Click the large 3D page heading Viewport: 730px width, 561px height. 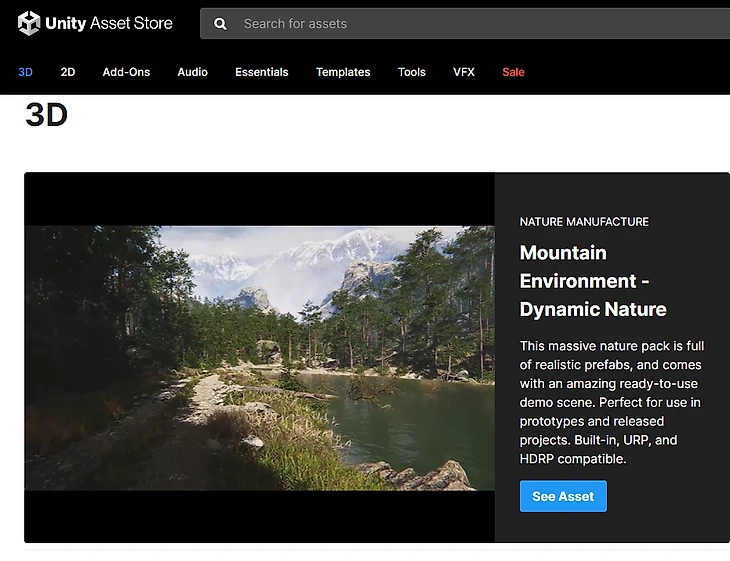point(46,115)
